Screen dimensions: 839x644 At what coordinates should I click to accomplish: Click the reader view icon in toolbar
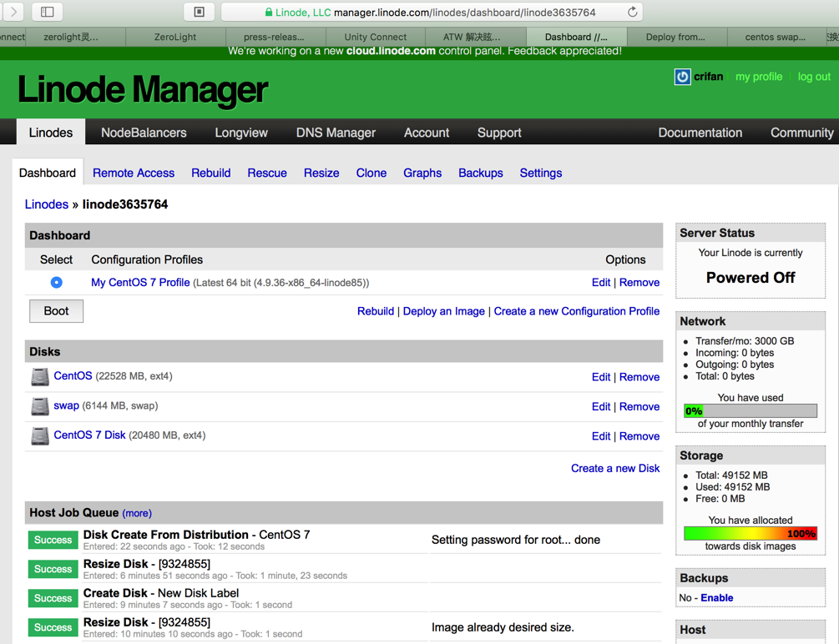click(199, 12)
